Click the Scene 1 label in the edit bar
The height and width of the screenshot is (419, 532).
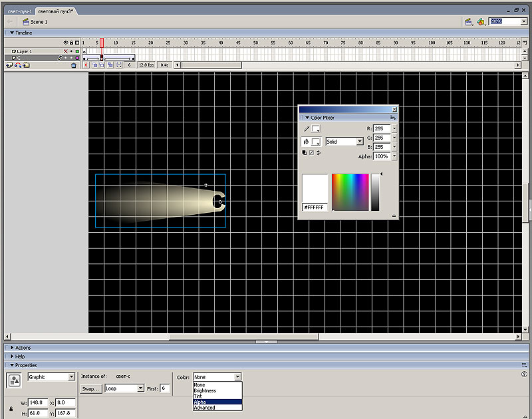38,22
